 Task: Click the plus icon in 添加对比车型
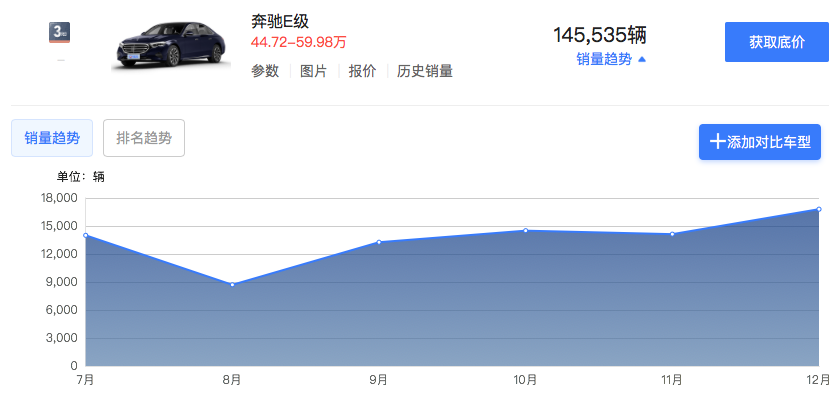pyautogui.click(x=717, y=142)
